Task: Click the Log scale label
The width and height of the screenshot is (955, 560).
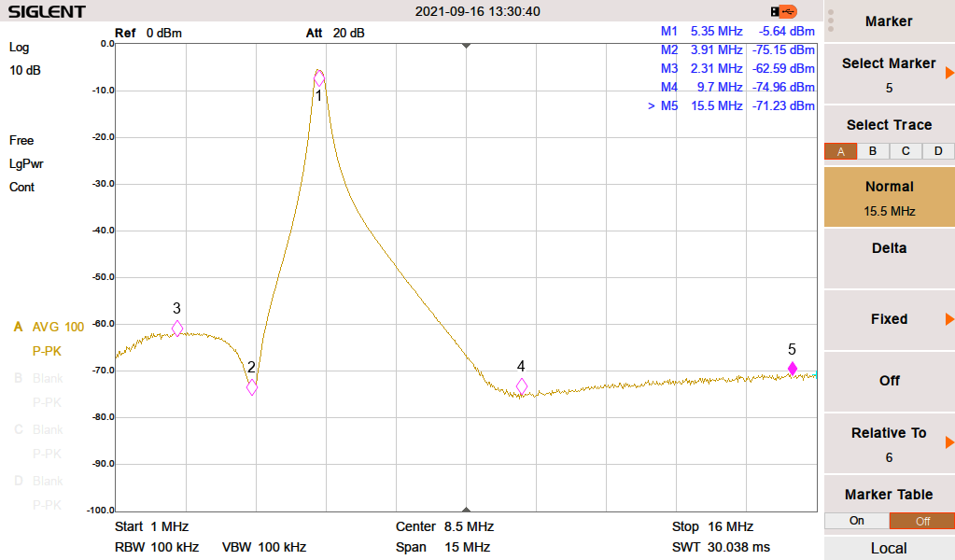Action: click(19, 48)
